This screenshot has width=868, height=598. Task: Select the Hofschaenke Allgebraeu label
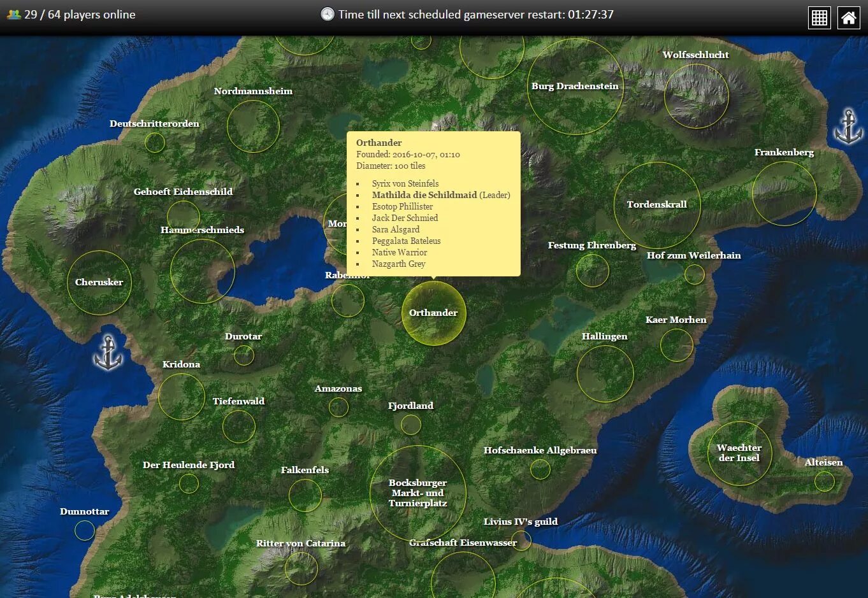point(540,450)
